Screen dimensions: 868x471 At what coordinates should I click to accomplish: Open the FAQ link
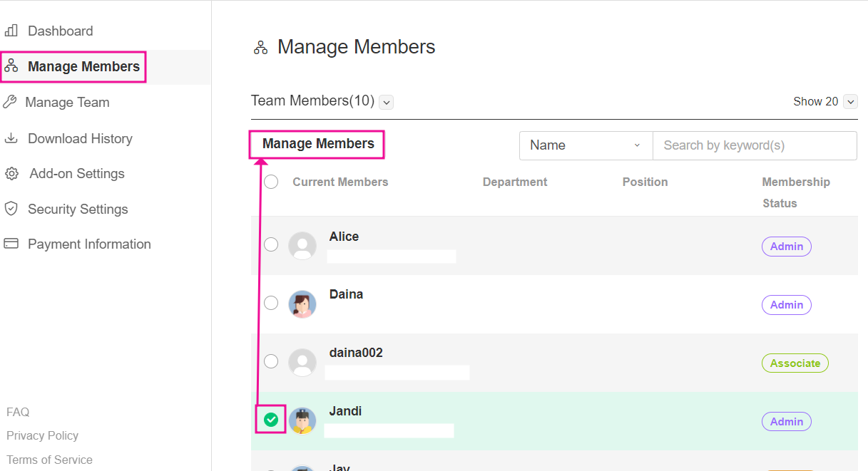coord(18,412)
